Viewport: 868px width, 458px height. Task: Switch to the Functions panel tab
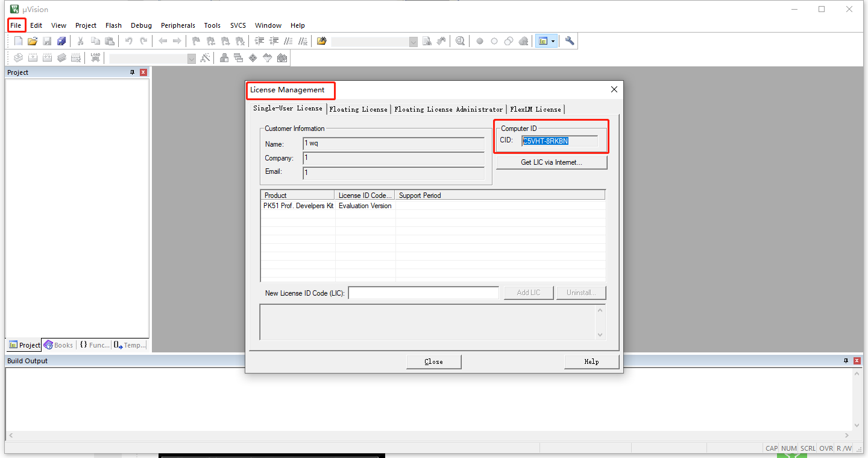(x=95, y=345)
